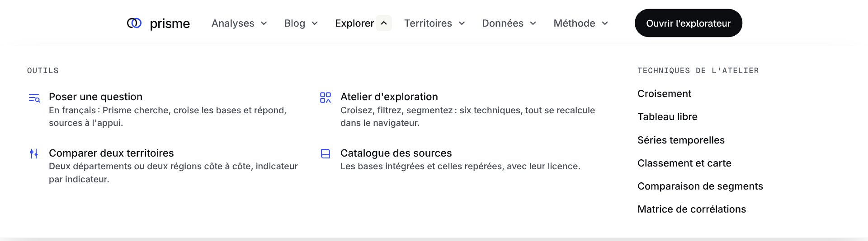The image size is (868, 241).
Task: Click the TECHNIQUES DE L'ATELIER heading
Action: tap(698, 70)
